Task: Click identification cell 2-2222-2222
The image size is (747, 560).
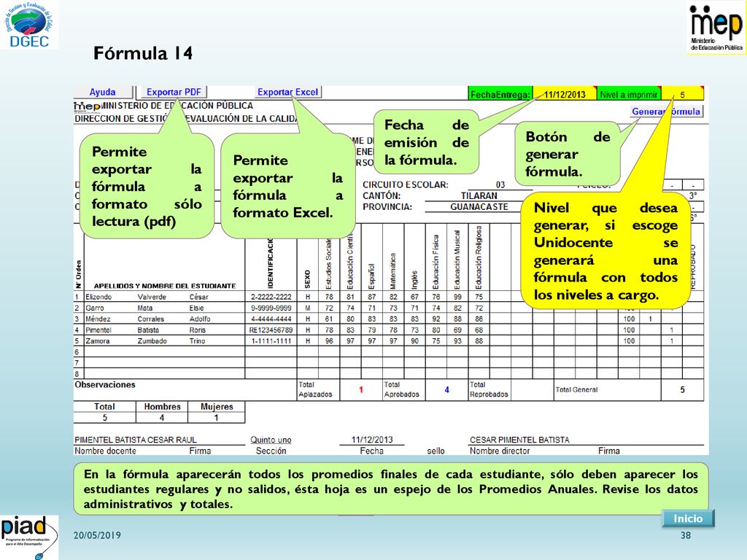Action: 271,297
